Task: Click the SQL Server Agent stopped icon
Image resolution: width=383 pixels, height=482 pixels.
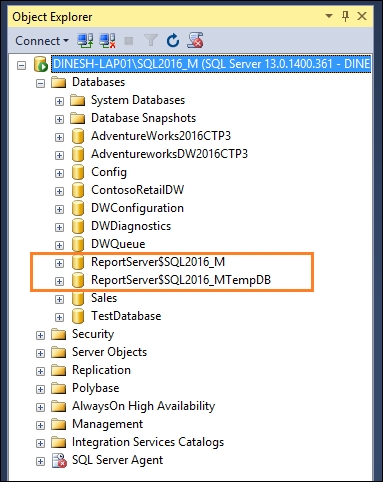Action: (59, 460)
